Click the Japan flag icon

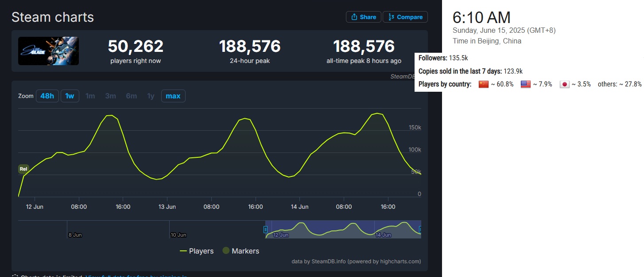click(564, 84)
